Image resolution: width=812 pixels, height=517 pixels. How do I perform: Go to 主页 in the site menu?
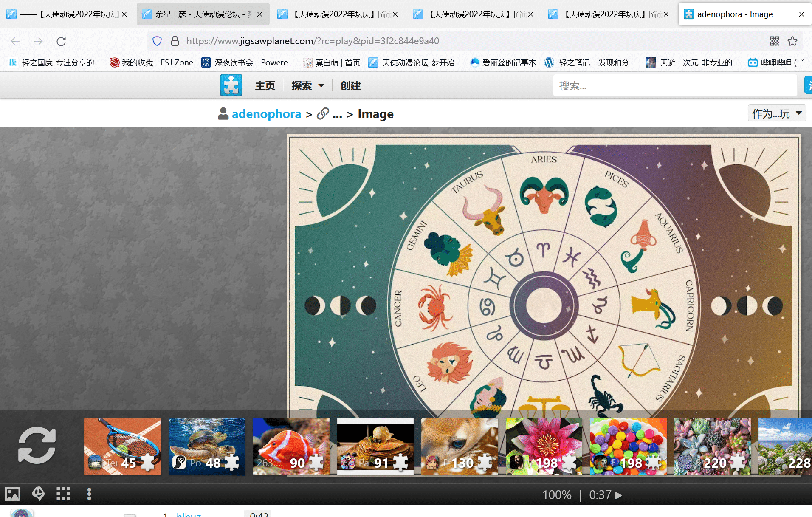click(265, 86)
